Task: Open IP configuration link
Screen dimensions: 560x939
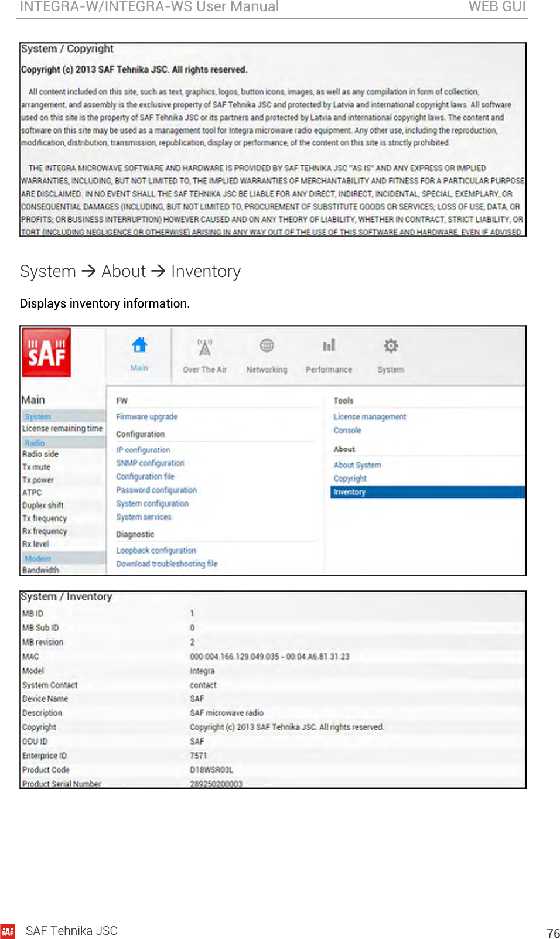Action: (x=143, y=450)
